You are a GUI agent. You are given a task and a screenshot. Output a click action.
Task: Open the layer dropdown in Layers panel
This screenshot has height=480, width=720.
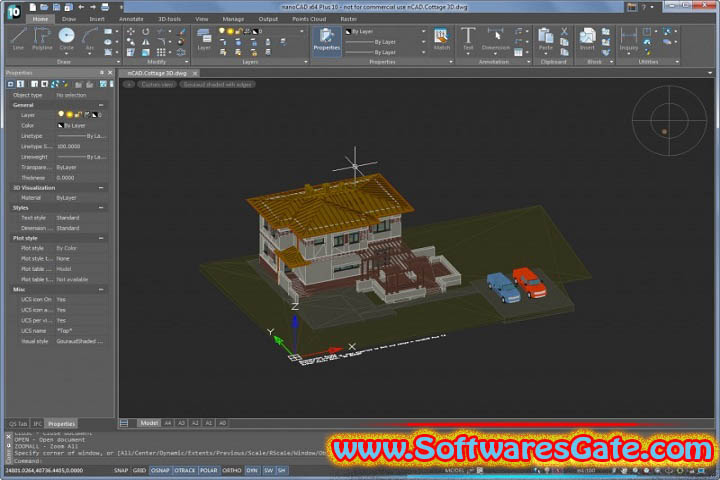click(302, 31)
